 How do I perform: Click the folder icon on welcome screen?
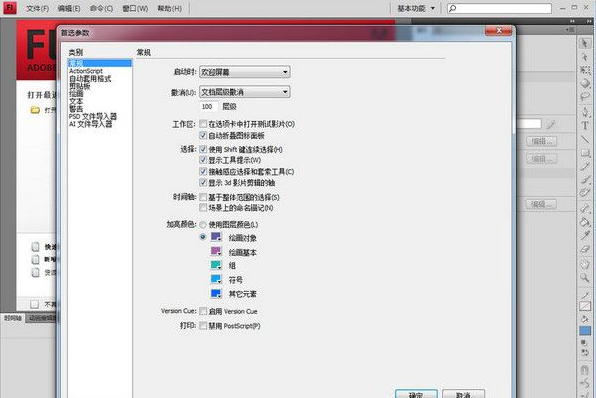[35, 110]
